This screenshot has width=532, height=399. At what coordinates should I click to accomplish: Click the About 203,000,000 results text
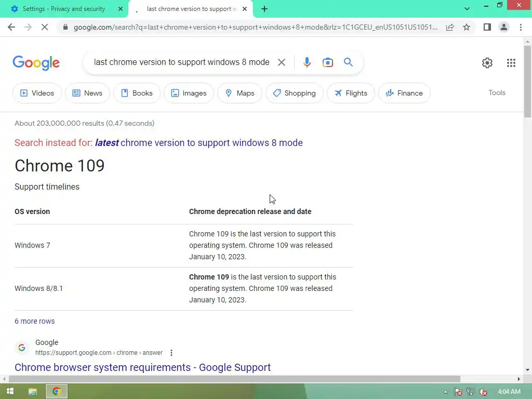pos(85,123)
